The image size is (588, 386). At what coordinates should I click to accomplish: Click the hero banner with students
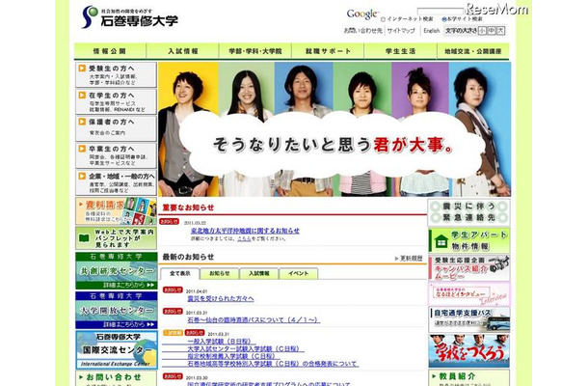pyautogui.click(x=334, y=129)
